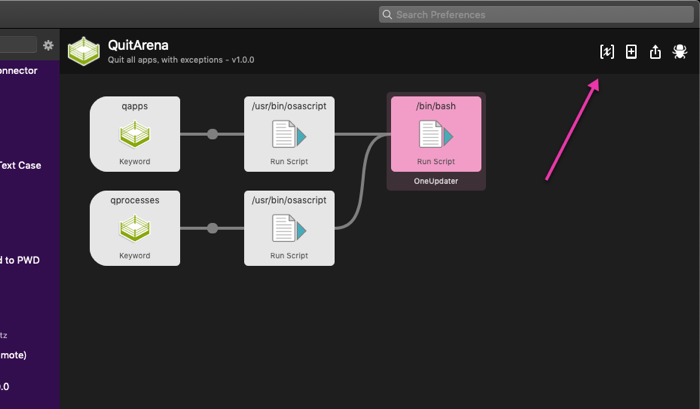Image resolution: width=700 pixels, height=409 pixels.
Task: Add a new workflow object
Action: (x=631, y=52)
